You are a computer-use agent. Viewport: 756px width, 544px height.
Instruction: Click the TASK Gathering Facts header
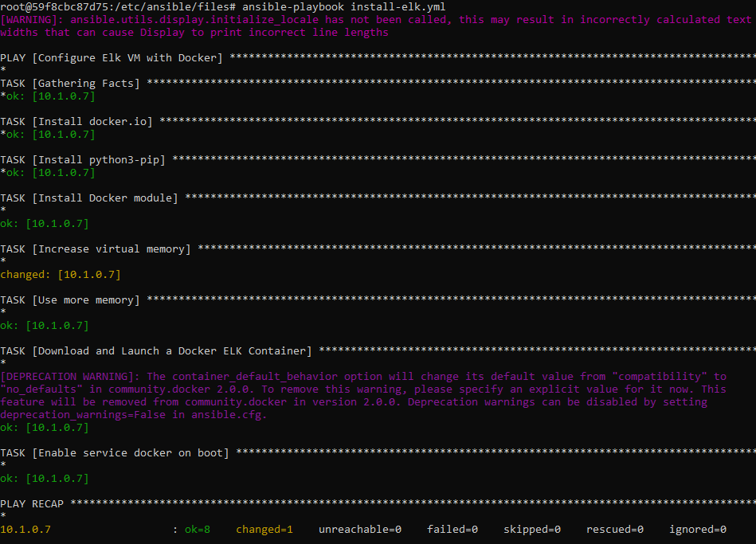coord(70,83)
